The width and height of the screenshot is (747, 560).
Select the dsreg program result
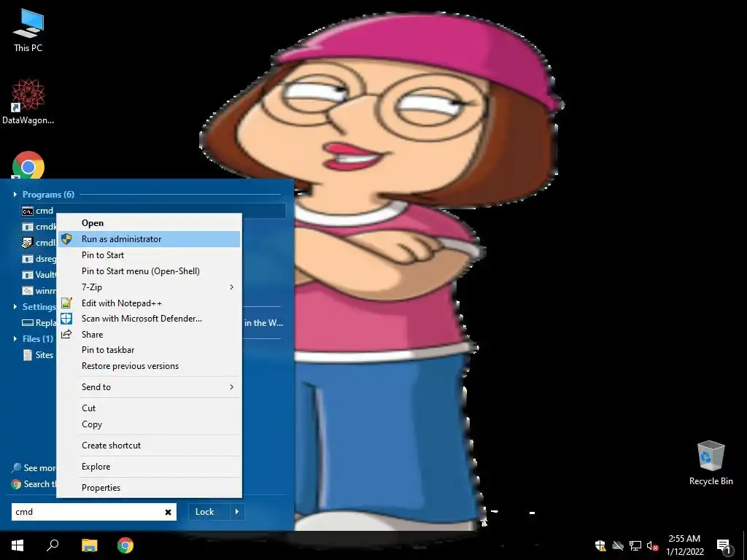click(39, 259)
